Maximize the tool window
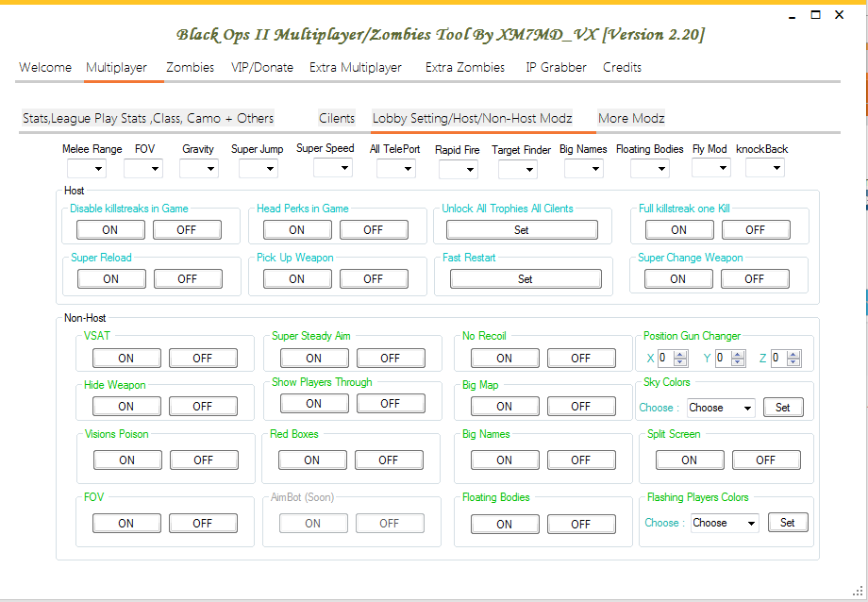This screenshot has width=868, height=602. (815, 15)
